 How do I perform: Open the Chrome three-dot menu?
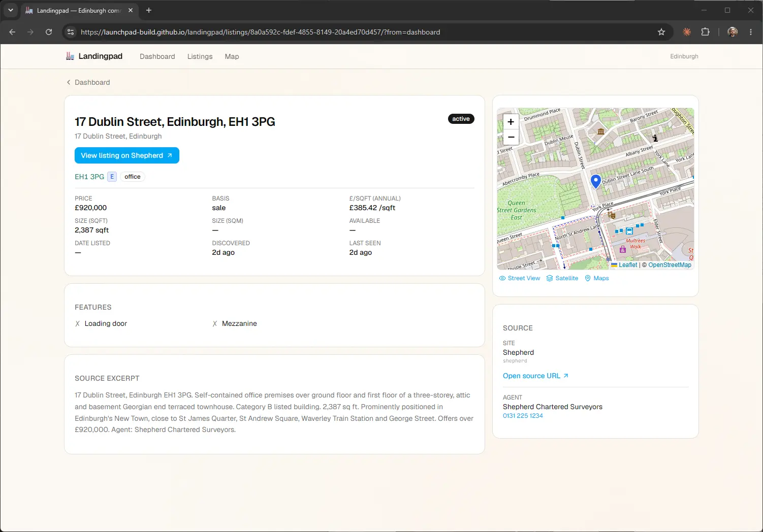point(751,32)
